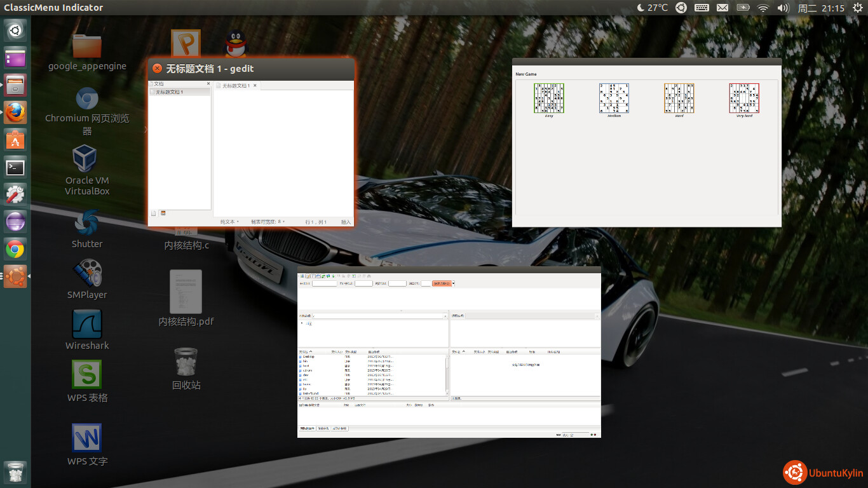Open FileZilla quickconnect history dropdown arrow

(454, 283)
